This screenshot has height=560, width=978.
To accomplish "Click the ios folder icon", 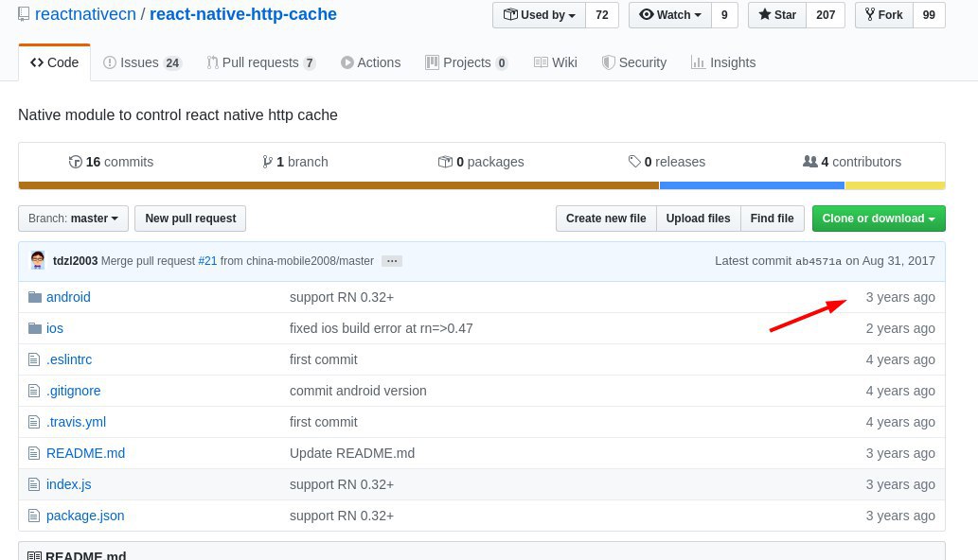I will [x=35, y=328].
